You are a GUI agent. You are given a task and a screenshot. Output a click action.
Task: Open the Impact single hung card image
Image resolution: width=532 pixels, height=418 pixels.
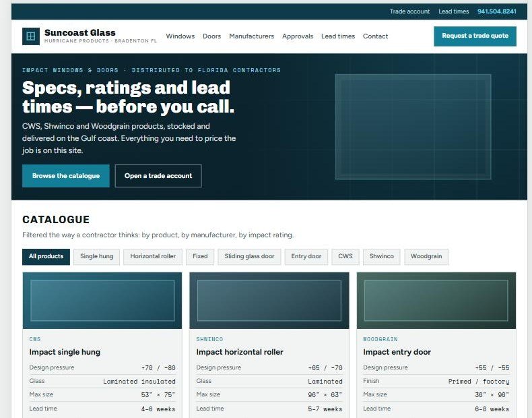pos(102,301)
